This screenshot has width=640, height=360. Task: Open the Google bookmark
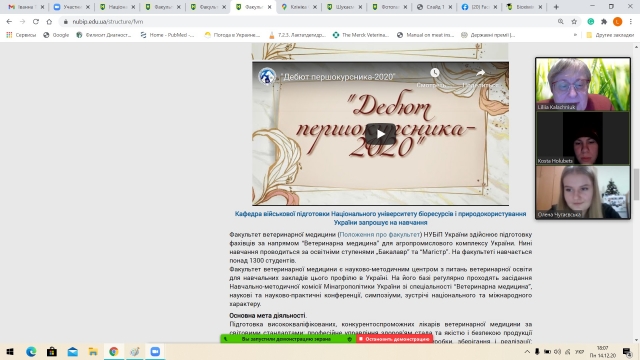pyautogui.click(x=56, y=35)
